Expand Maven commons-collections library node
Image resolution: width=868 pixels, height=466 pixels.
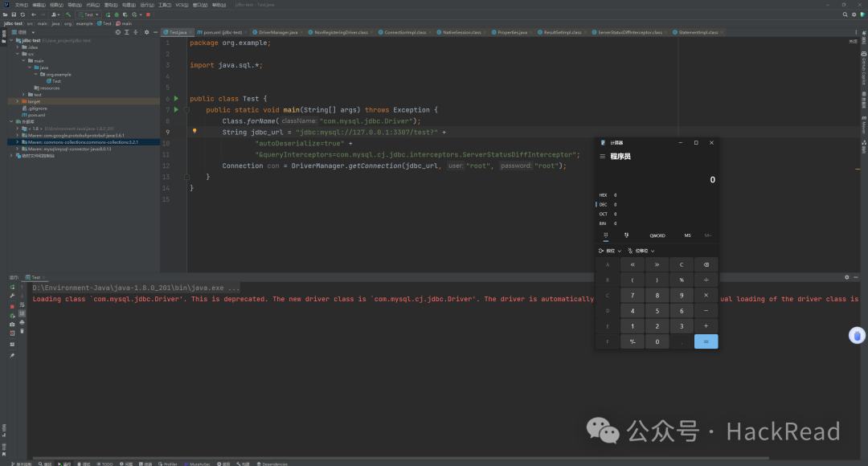[18, 142]
